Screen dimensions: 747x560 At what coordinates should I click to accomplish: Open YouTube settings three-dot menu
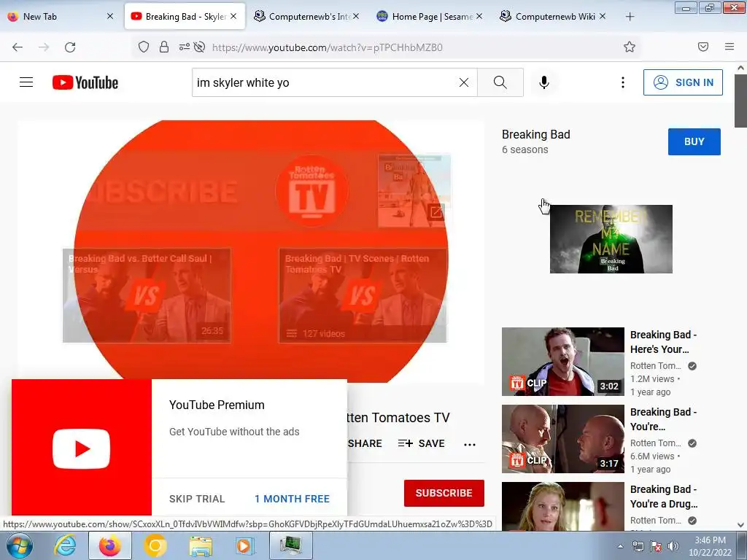tap(623, 82)
